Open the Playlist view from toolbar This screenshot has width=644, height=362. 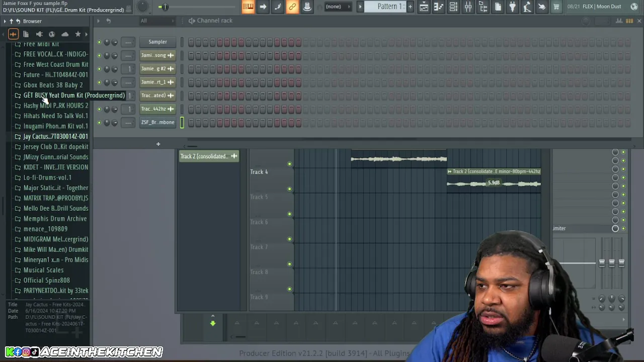pyautogui.click(x=424, y=7)
